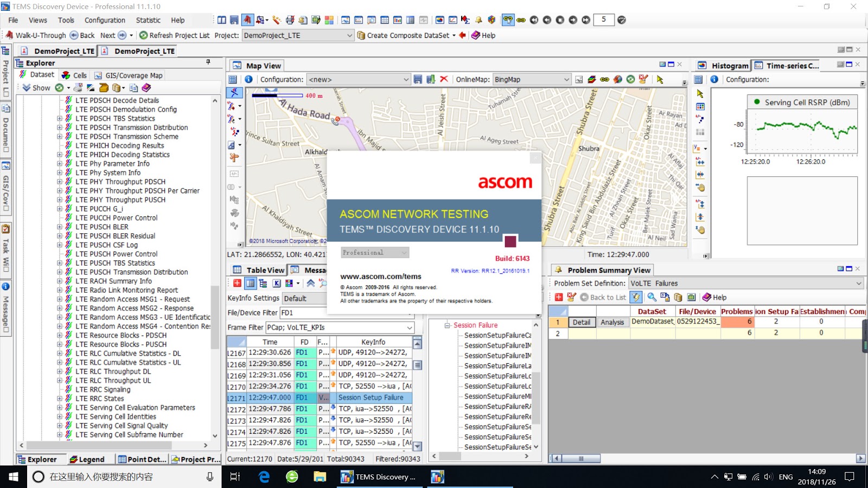Image resolution: width=868 pixels, height=488 pixels.
Task: Open Map View info icon
Action: coord(248,79)
